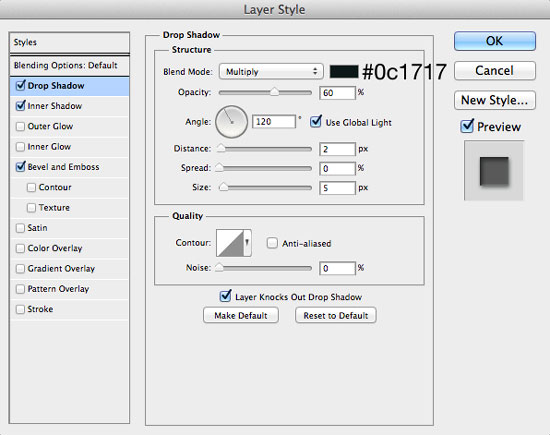The width and height of the screenshot is (550, 435).
Task: Click the New Style... button
Action: (495, 100)
